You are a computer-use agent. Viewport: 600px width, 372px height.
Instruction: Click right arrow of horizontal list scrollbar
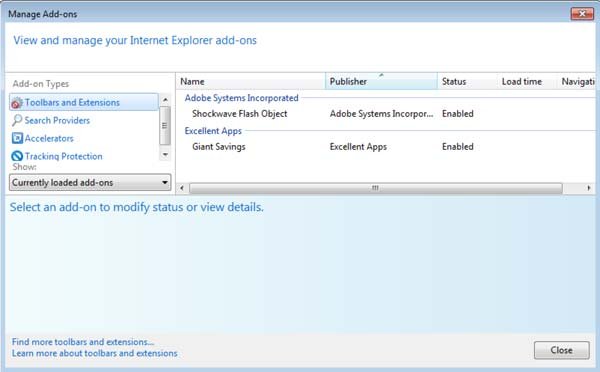pyautogui.click(x=589, y=188)
